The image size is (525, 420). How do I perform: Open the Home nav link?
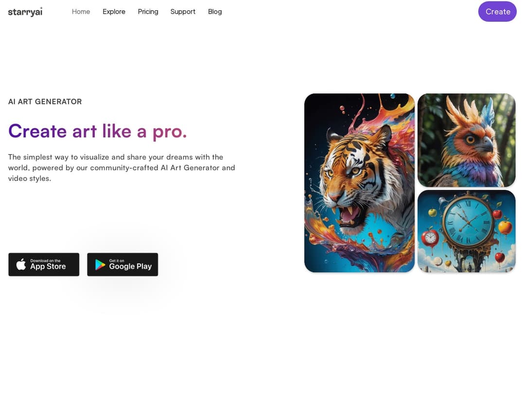(x=81, y=12)
